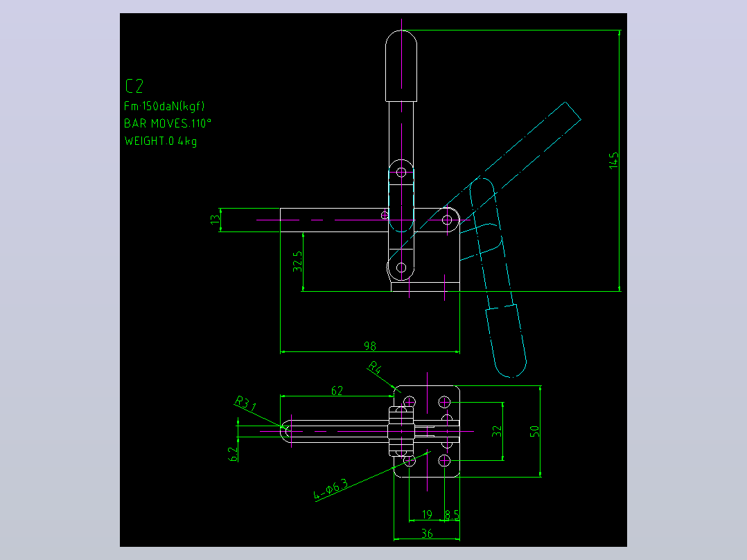Image resolution: width=747 pixels, height=560 pixels.
Task: Select the WEIGHT 0.4kg annotation
Action: coord(161,141)
